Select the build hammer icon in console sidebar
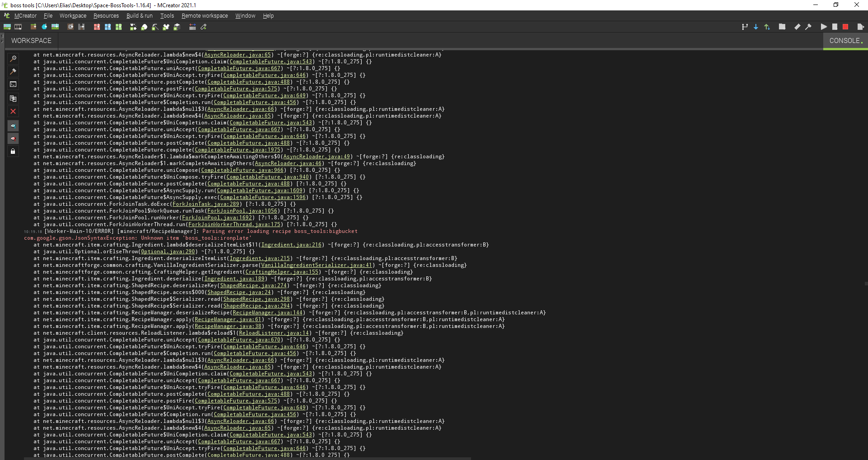This screenshot has height=460, width=868. pyautogui.click(x=13, y=71)
